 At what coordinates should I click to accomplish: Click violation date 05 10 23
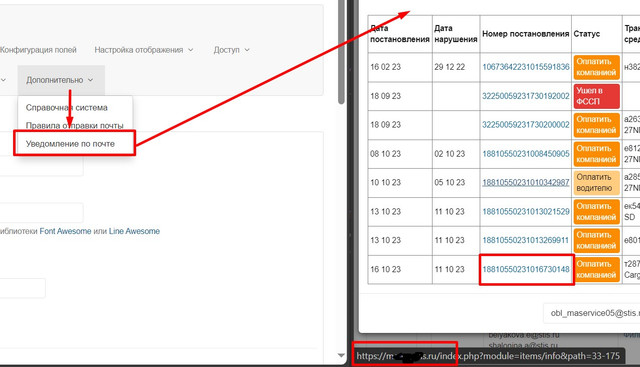click(x=450, y=182)
